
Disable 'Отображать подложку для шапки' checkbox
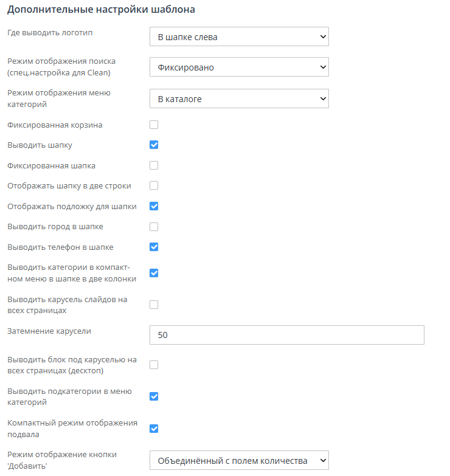(154, 206)
